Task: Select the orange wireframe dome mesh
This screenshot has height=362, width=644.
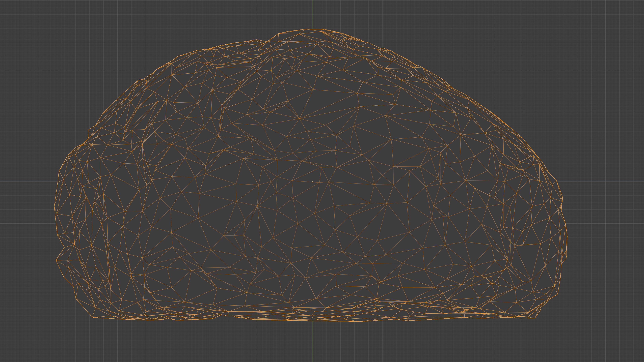Action: (311, 175)
